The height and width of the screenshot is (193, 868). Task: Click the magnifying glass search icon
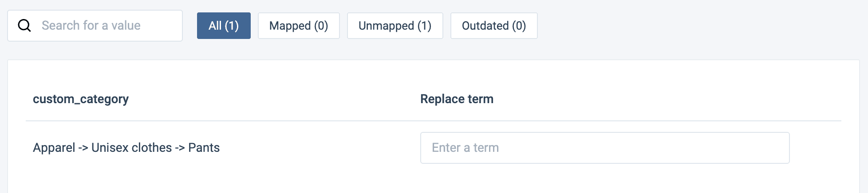[24, 26]
